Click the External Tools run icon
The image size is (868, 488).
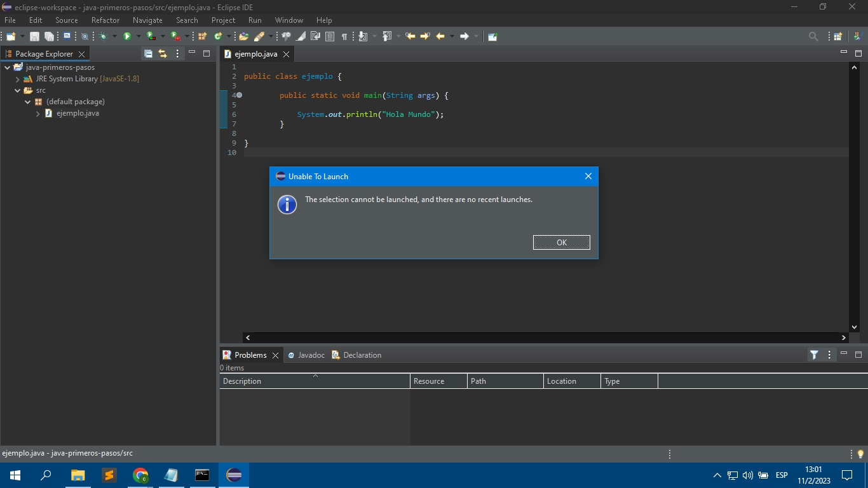pos(175,36)
